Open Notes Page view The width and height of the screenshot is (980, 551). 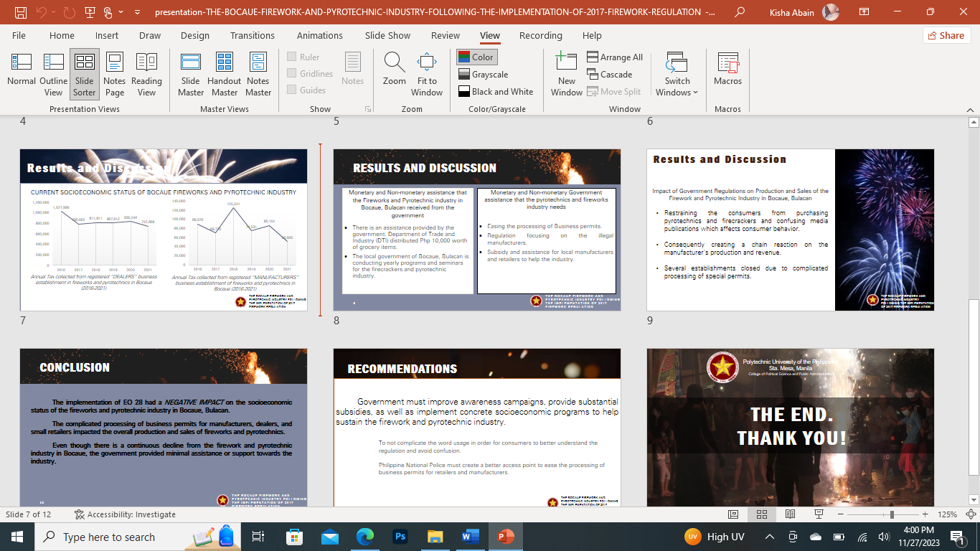pyautogui.click(x=115, y=75)
